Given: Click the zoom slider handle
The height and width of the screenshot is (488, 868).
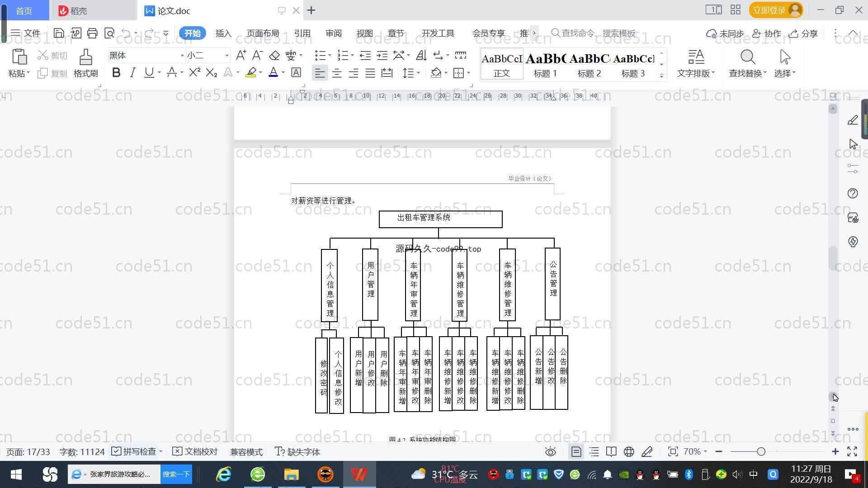Looking at the screenshot, I should [761, 452].
